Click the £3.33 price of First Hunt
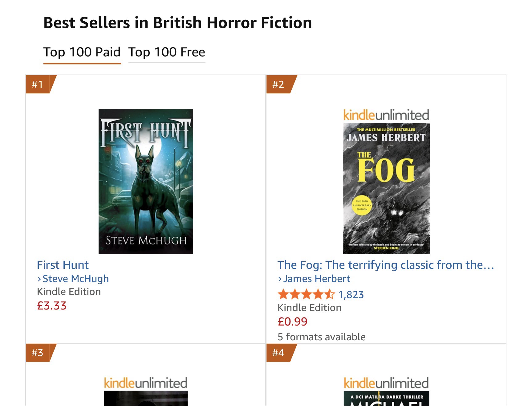The height and width of the screenshot is (406, 532). pos(52,306)
